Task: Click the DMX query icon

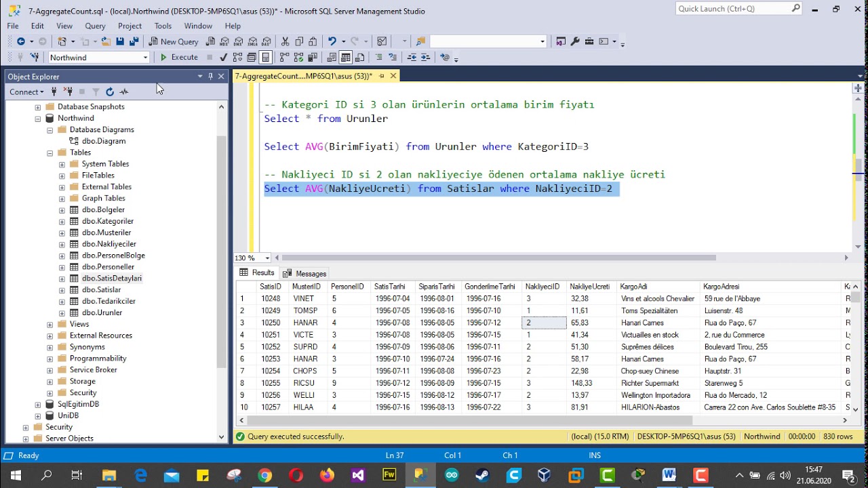Action: click(x=239, y=41)
